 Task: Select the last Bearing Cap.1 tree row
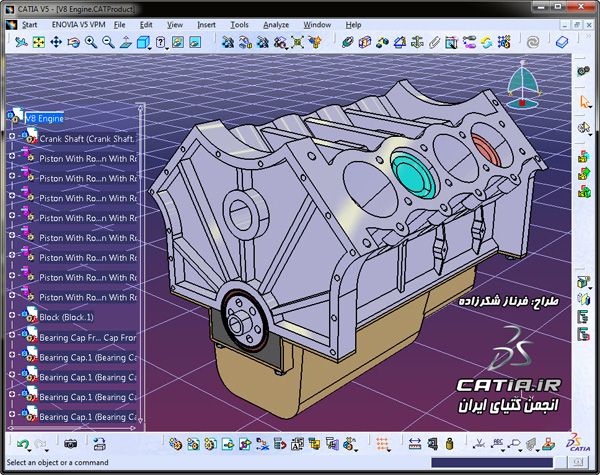point(88,417)
